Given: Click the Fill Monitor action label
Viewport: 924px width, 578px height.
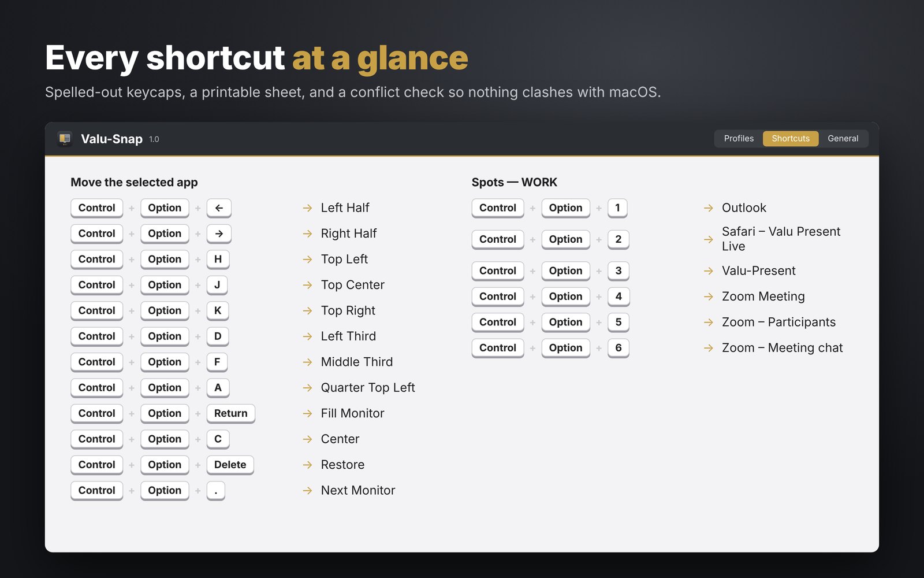Looking at the screenshot, I should click(x=352, y=413).
